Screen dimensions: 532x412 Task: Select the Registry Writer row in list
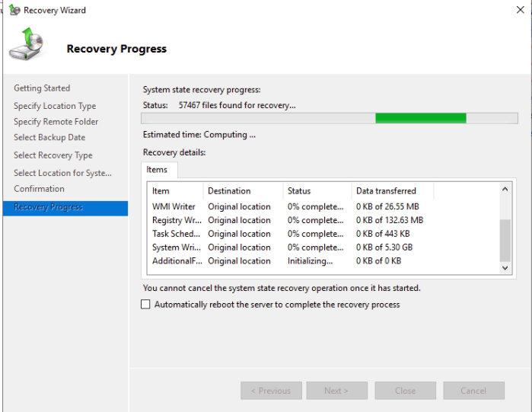(177, 220)
